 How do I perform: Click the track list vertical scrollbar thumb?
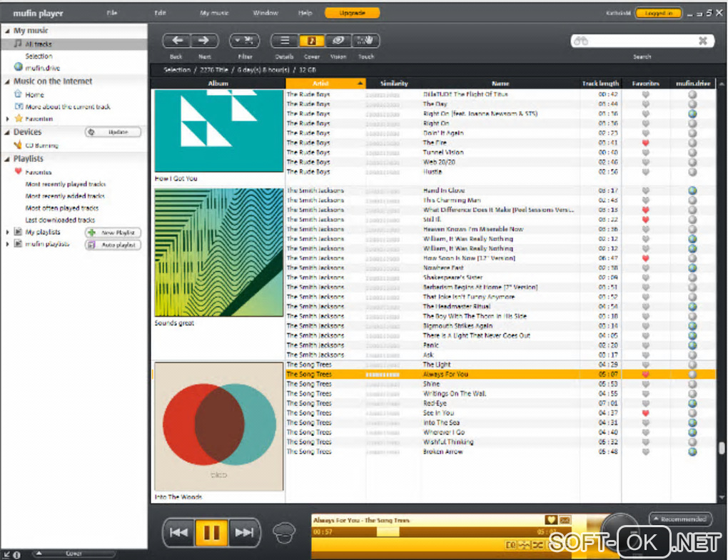[x=722, y=448]
